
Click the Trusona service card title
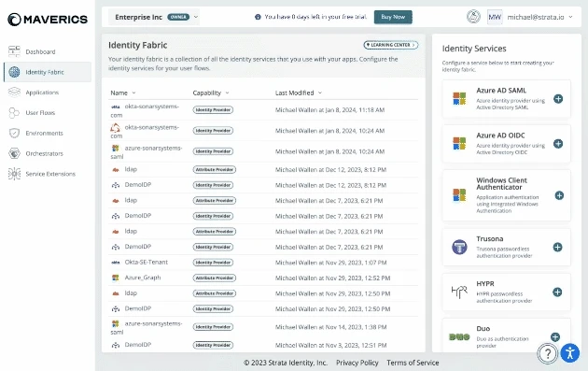point(490,239)
